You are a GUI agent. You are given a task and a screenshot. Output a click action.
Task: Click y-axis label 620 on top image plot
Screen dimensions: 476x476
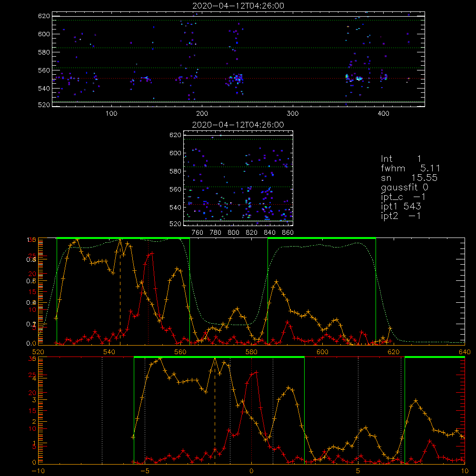click(44, 16)
